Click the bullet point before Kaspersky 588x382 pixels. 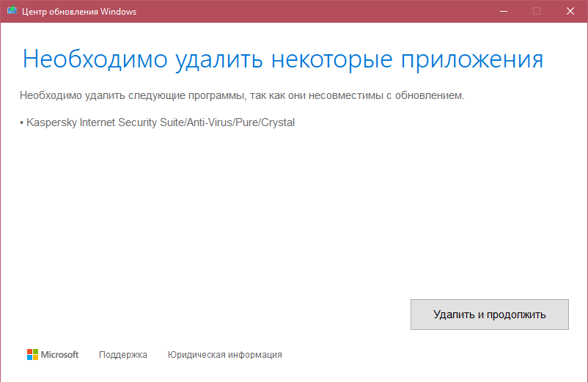point(22,122)
